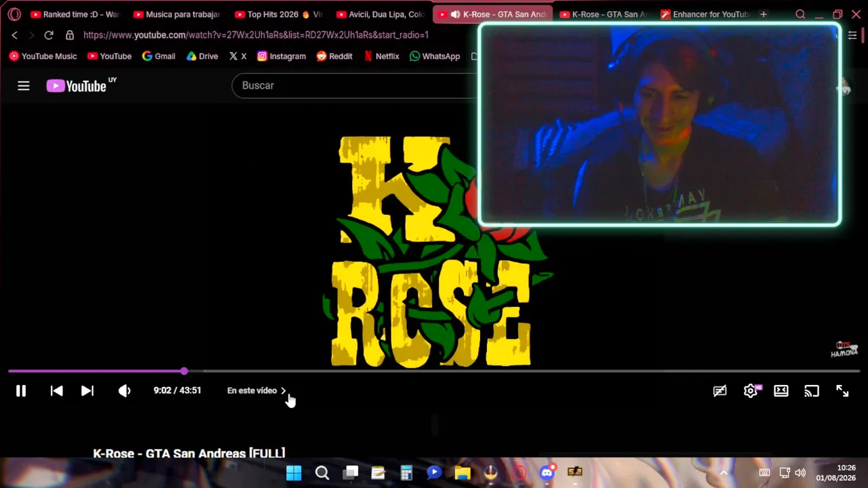Viewport: 868px width, 488px height.
Task: Switch to 'Musica para trabajar' tab
Action: click(x=177, y=14)
